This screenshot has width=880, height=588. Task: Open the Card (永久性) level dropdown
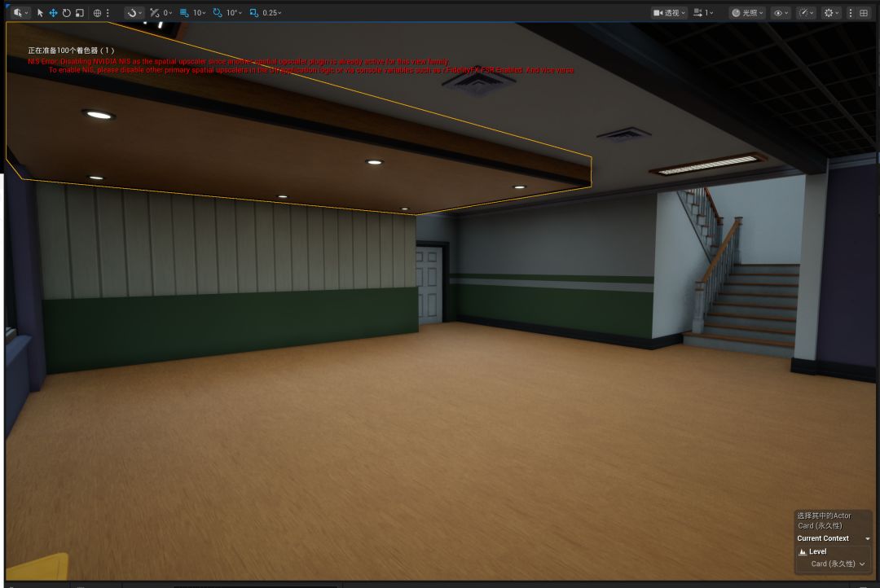point(838,564)
